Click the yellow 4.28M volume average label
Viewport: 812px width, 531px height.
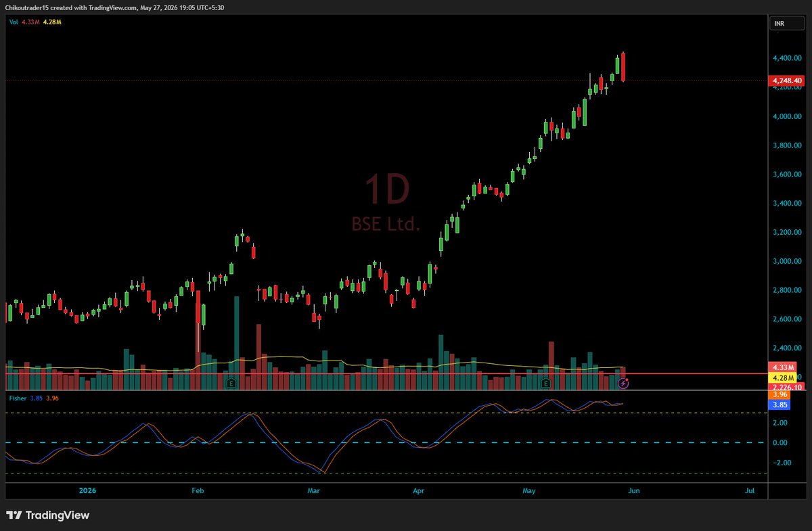pos(782,377)
